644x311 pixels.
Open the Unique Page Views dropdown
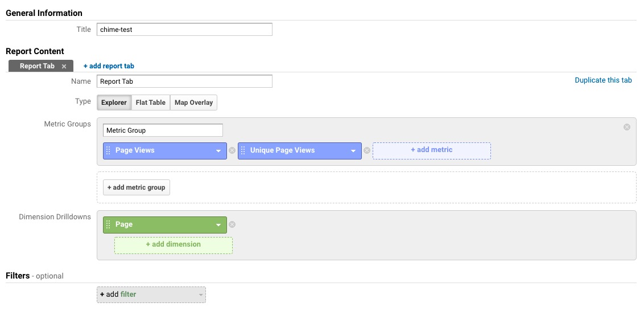(x=353, y=151)
